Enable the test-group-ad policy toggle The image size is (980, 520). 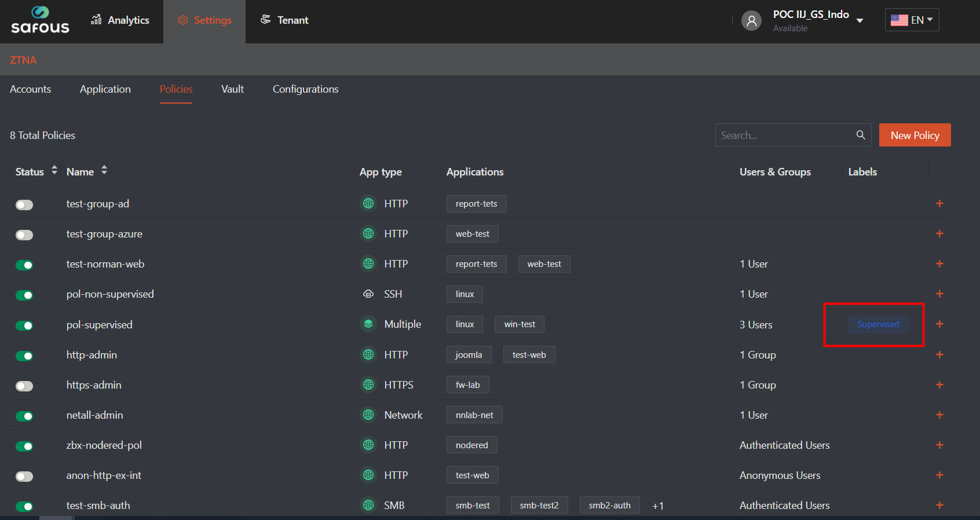[24, 205]
